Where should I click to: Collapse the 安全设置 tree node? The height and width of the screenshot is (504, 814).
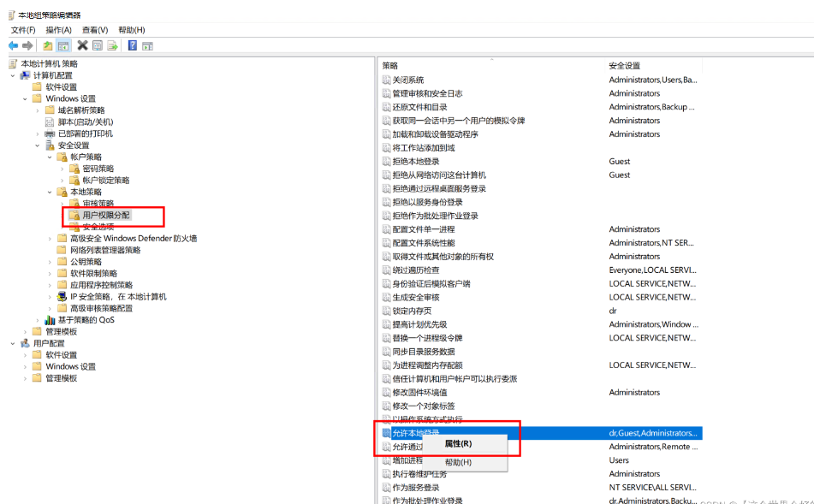coord(38,145)
